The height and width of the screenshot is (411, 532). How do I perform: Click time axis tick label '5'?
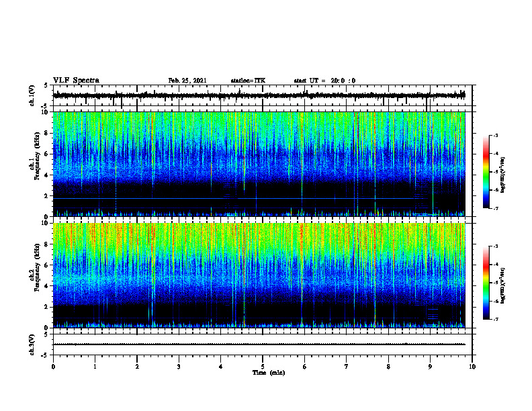pos(263,367)
